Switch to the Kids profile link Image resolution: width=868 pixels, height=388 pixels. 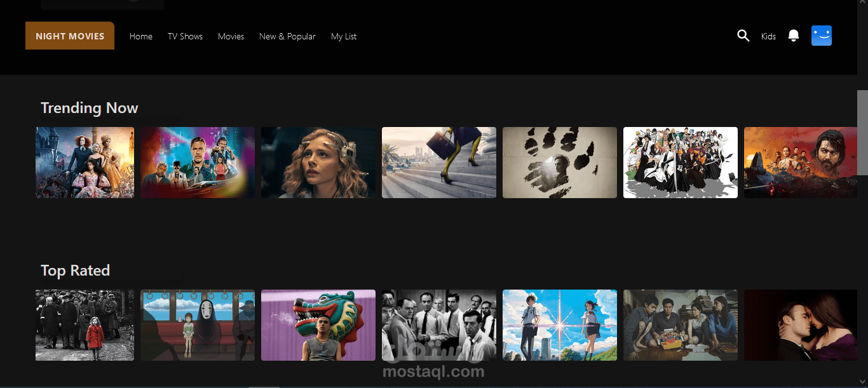tap(768, 36)
